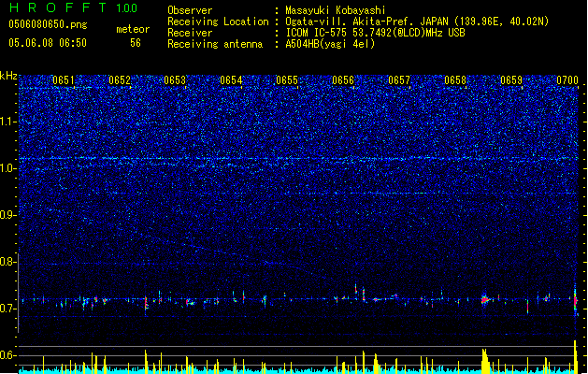Click the 0655 time marker
Screen dimensions: 588x374
(x=287, y=80)
